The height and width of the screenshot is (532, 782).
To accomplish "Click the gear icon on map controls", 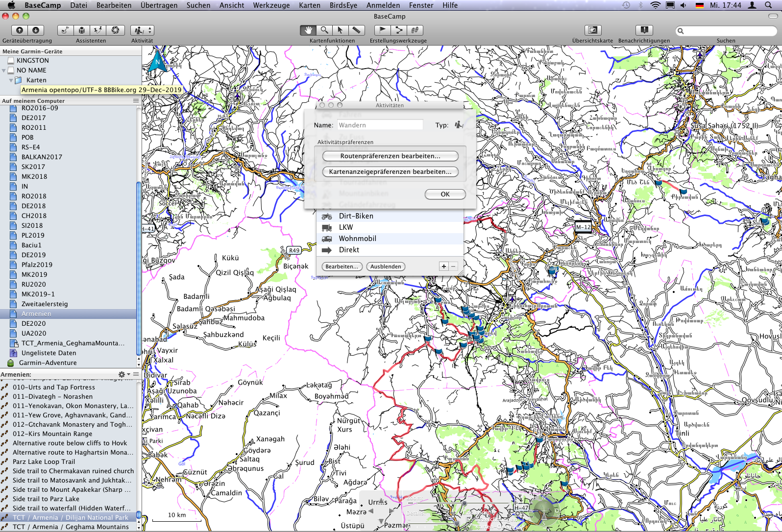I will [x=517, y=513].
